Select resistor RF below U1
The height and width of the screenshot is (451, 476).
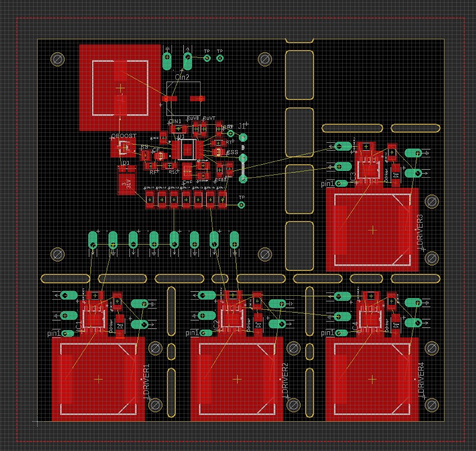point(149,165)
